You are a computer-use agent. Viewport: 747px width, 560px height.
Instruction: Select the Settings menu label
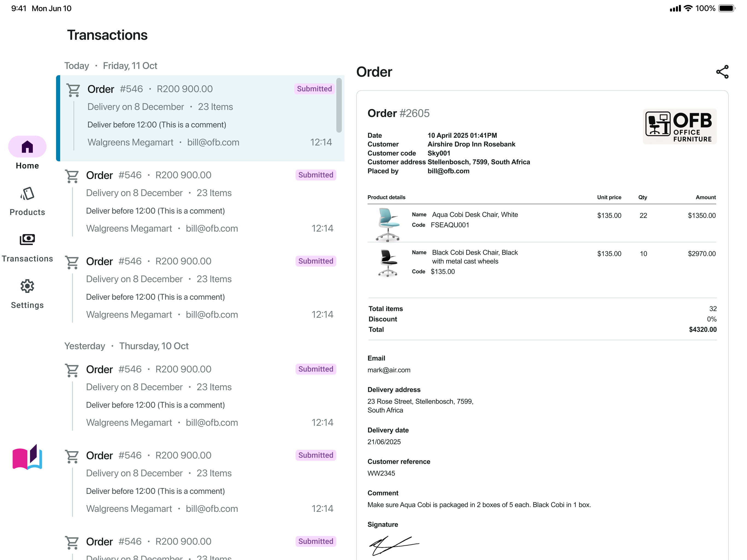pyautogui.click(x=27, y=305)
